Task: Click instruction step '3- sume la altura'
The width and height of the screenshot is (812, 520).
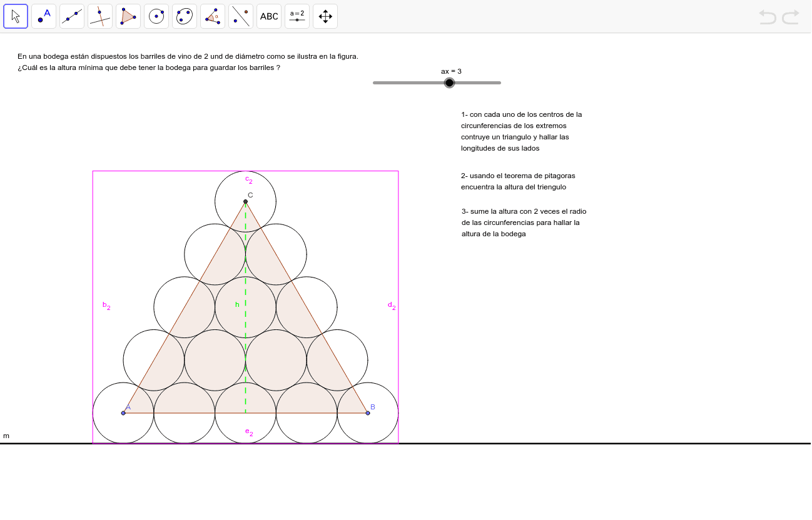Action: coord(524,222)
